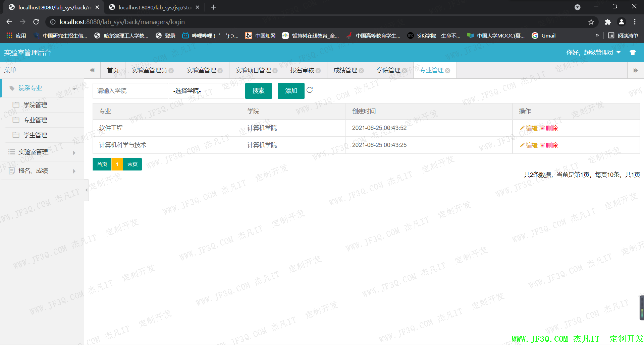Close the 实验室管理员 tab
Image resolution: width=644 pixels, height=345 pixels.
tap(171, 71)
